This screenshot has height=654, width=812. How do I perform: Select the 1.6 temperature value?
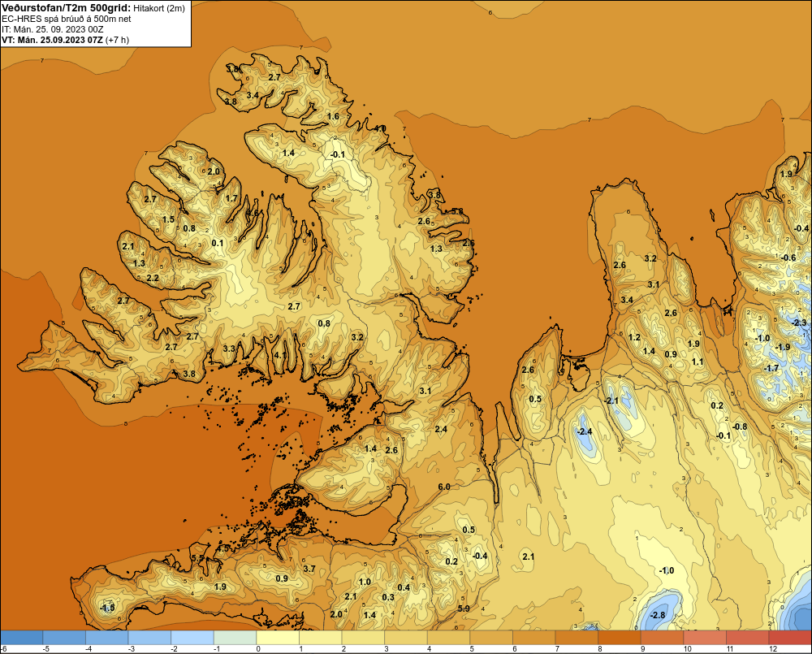[x=333, y=116]
